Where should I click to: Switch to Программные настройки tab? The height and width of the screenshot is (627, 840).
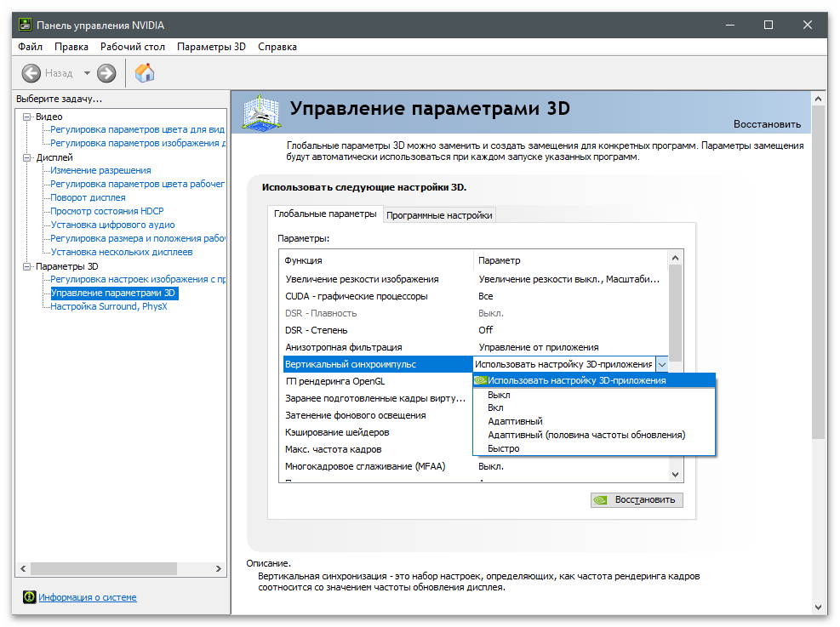[x=439, y=215]
